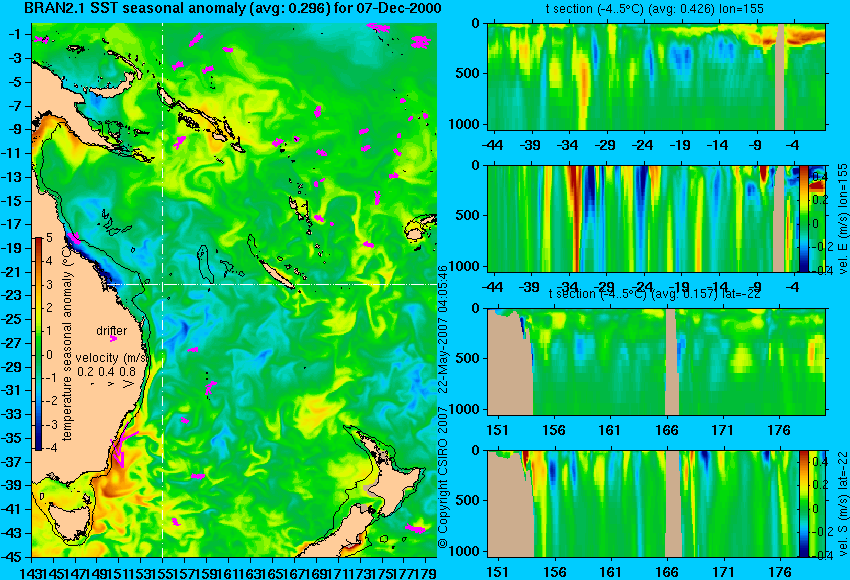Click the '0.4' tick on the vel. S colorbar

[x=819, y=462]
